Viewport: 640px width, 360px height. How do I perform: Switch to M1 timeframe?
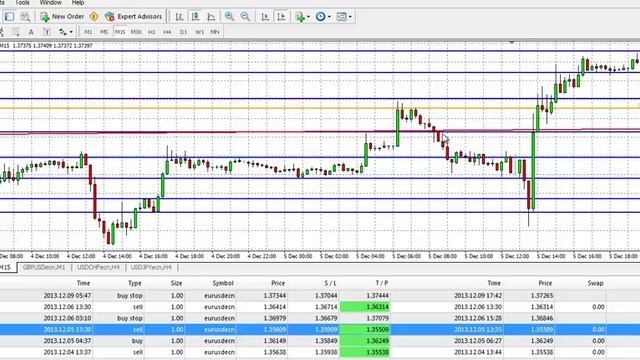(x=88, y=32)
